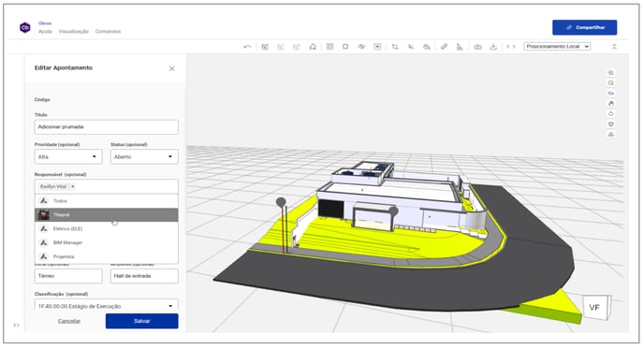
Task: Click the circular rotate arrow icon
Action: click(x=610, y=114)
